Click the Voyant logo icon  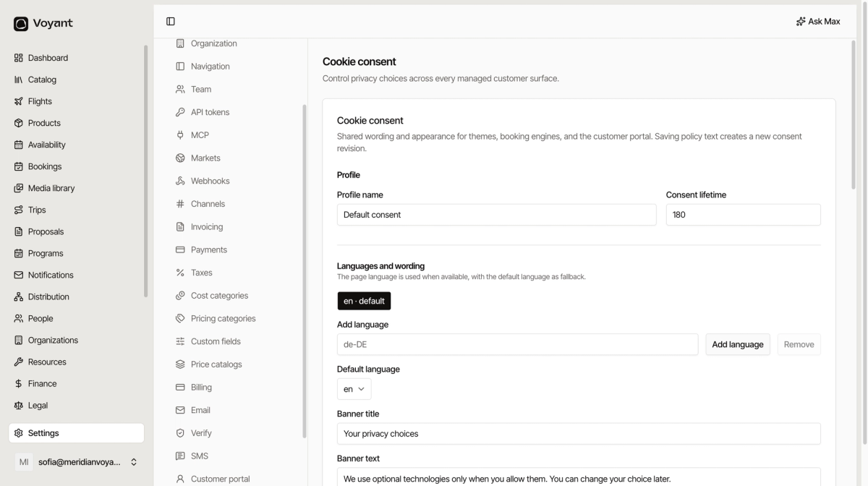pyautogui.click(x=21, y=24)
